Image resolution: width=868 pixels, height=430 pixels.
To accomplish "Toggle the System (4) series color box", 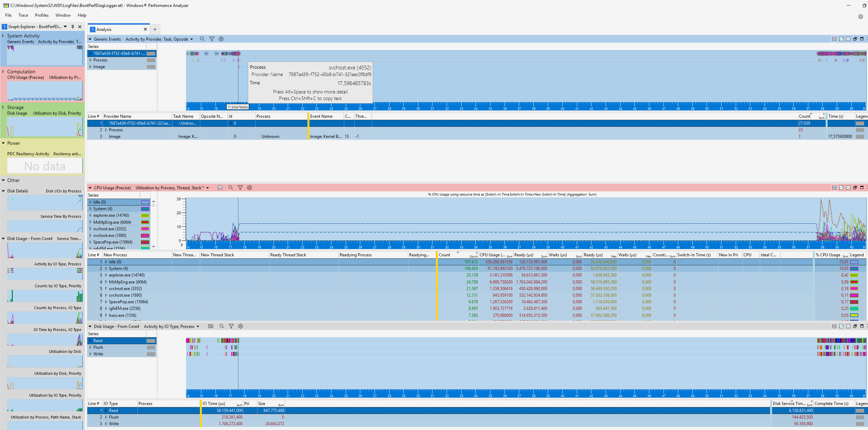I will point(145,209).
